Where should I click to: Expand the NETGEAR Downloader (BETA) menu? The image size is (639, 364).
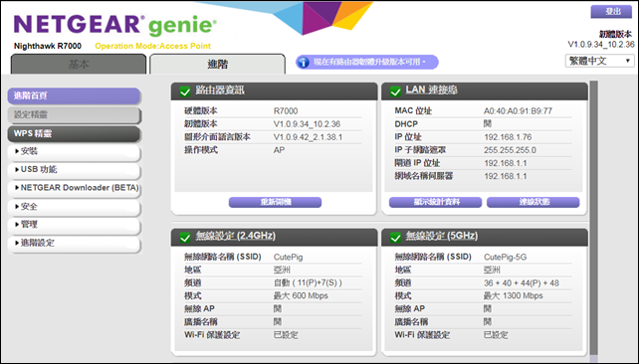click(75, 188)
